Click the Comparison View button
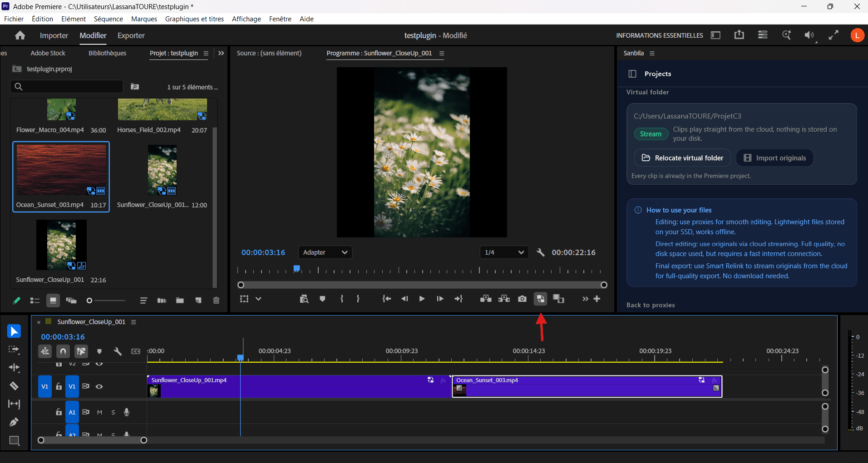868x463 pixels. [558, 299]
